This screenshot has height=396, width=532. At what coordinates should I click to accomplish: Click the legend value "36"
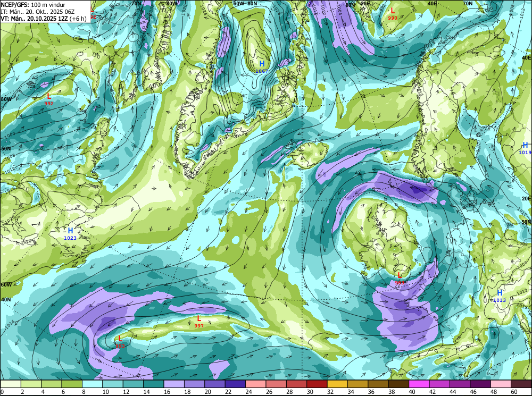click(x=371, y=392)
